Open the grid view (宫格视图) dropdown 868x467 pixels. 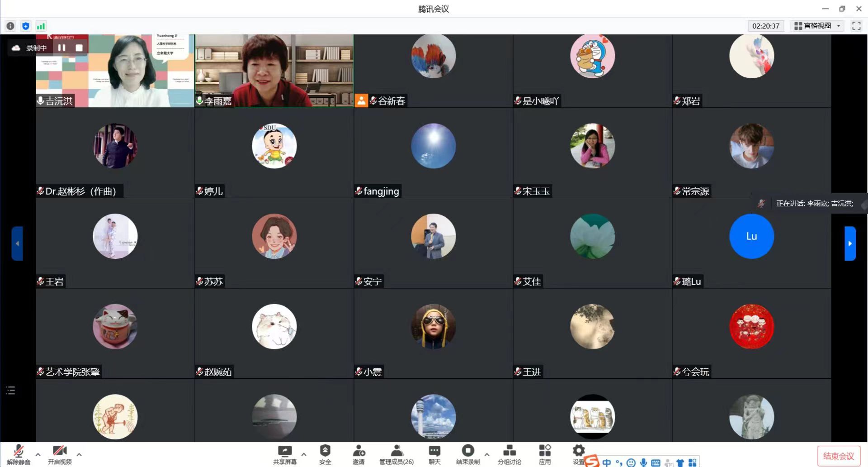point(817,26)
